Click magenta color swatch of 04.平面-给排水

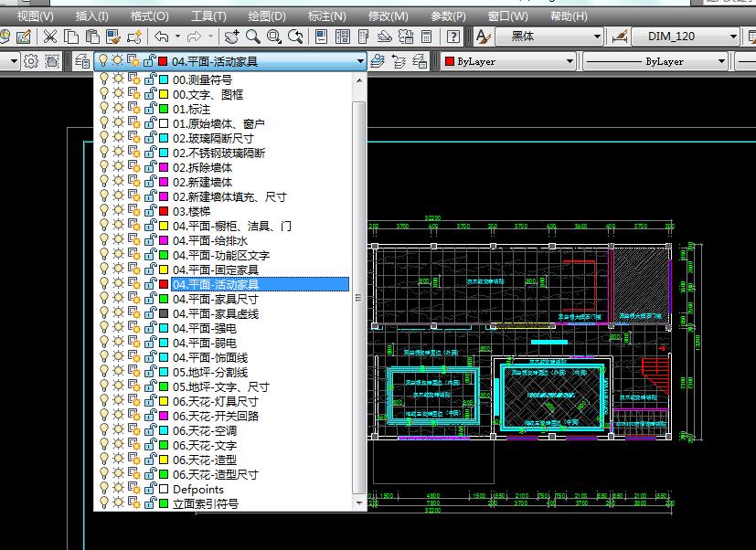(x=164, y=241)
